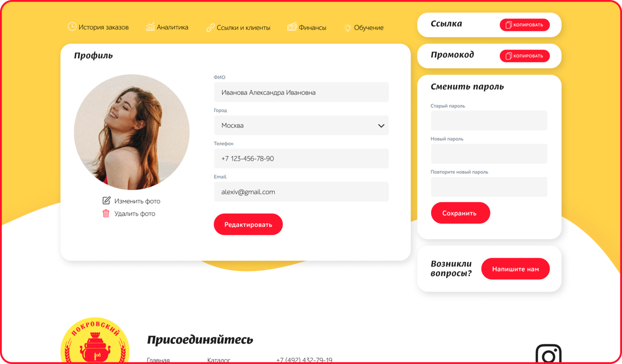Click the clock icon beside История заказов
Viewport: 622px width, 364px height.
tap(72, 27)
